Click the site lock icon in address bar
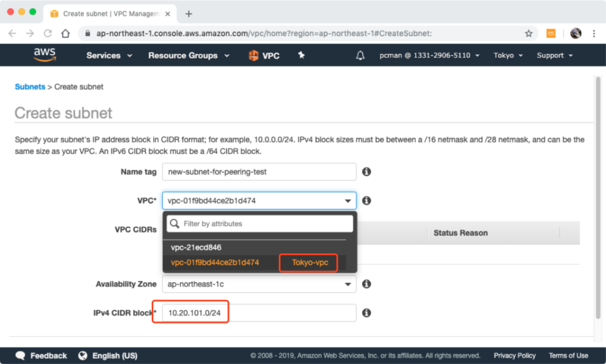This screenshot has width=606, height=364. pos(88,33)
